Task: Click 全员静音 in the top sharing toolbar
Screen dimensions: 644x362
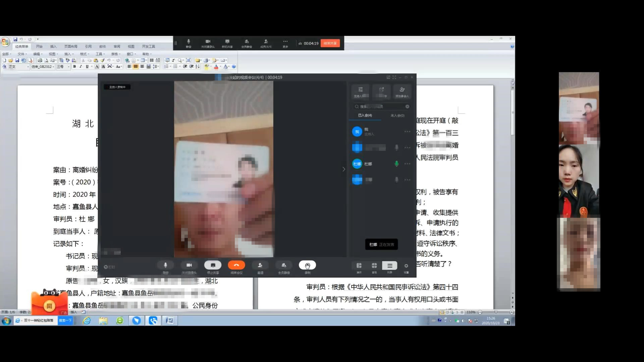Action: (x=247, y=43)
